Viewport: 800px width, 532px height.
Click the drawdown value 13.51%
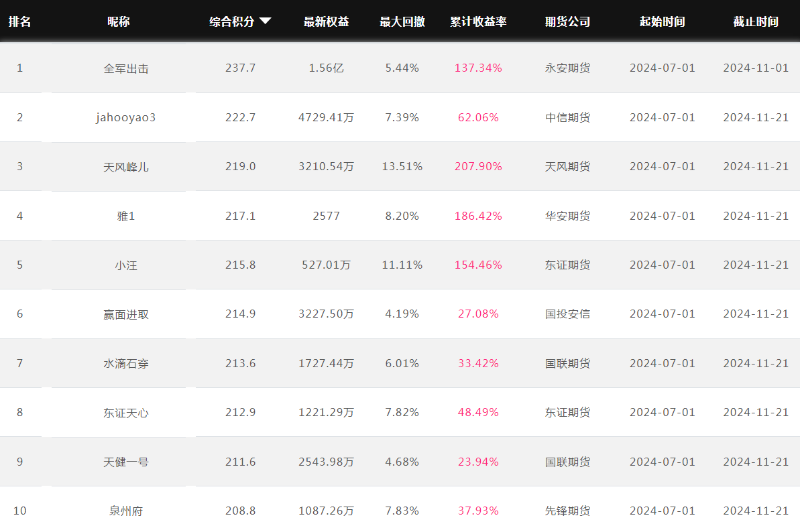[402, 166]
